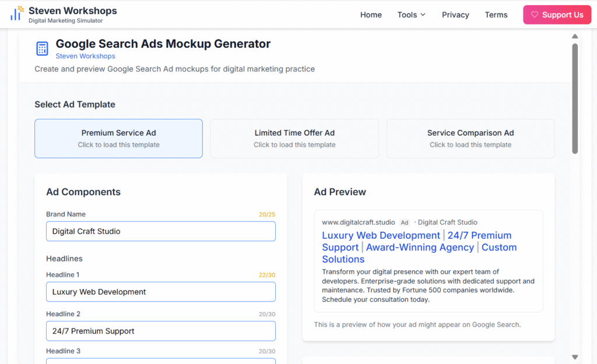Click the preview disclaimer about Google Search

[417, 324]
